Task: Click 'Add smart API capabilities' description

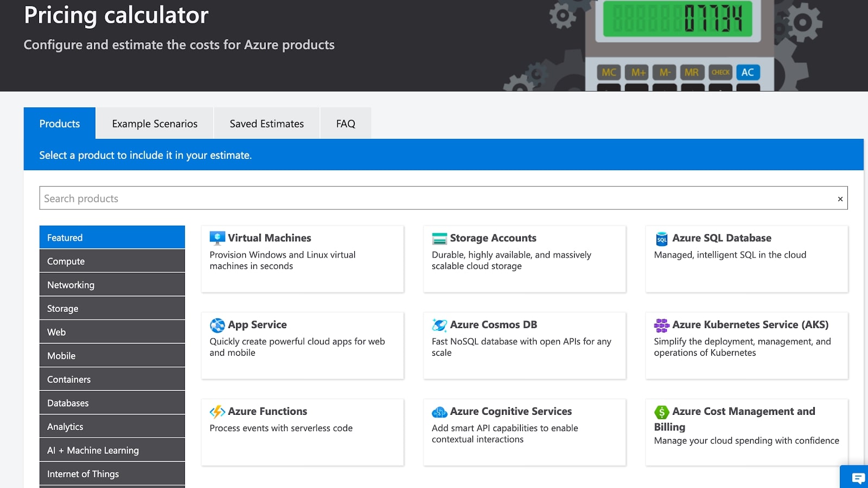Action: click(x=505, y=434)
